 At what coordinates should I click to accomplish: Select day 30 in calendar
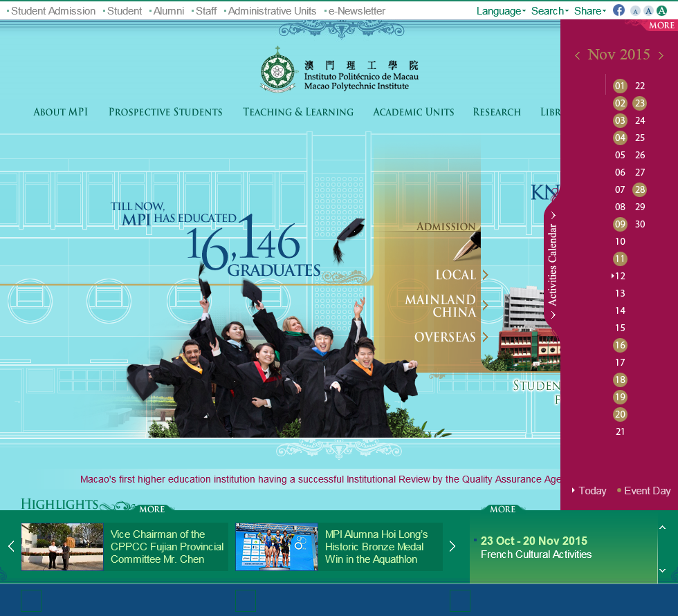(640, 224)
